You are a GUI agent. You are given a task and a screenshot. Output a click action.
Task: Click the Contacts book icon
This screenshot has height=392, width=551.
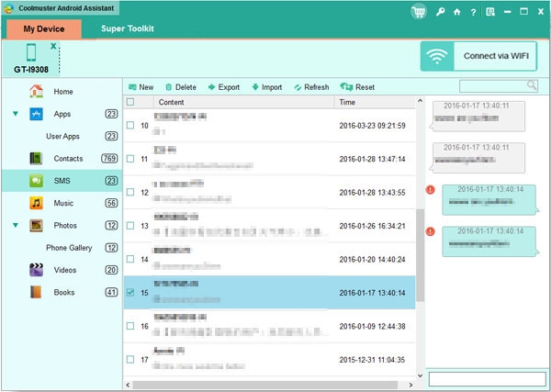click(36, 159)
